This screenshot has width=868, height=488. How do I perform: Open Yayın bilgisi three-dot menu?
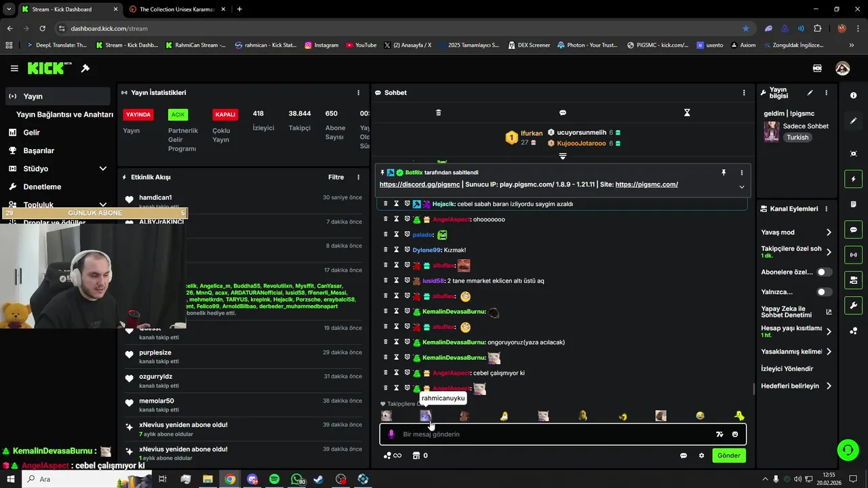coord(826,93)
